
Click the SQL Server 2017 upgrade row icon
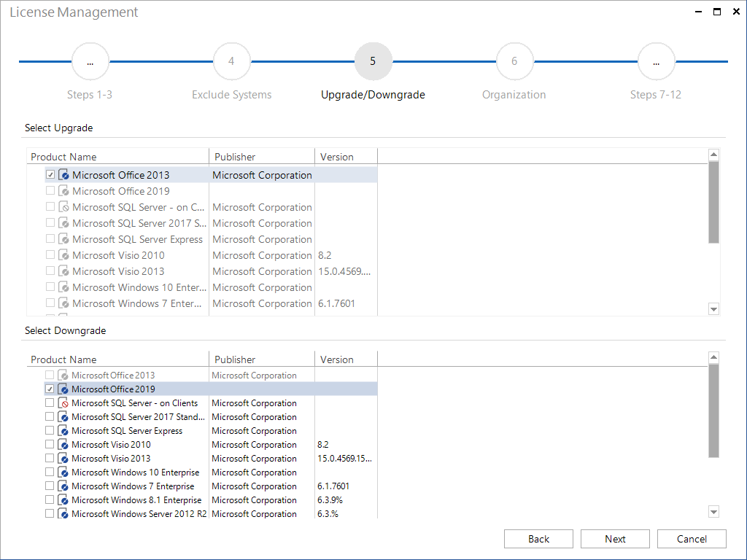tap(64, 223)
